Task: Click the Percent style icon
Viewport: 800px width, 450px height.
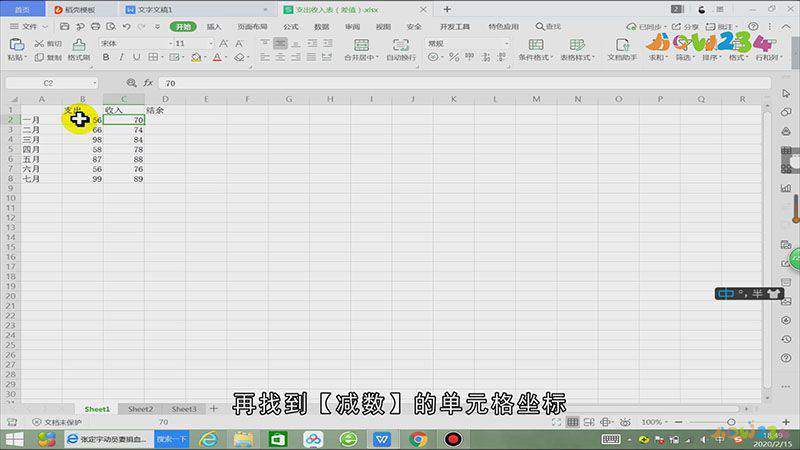Action: [454, 58]
